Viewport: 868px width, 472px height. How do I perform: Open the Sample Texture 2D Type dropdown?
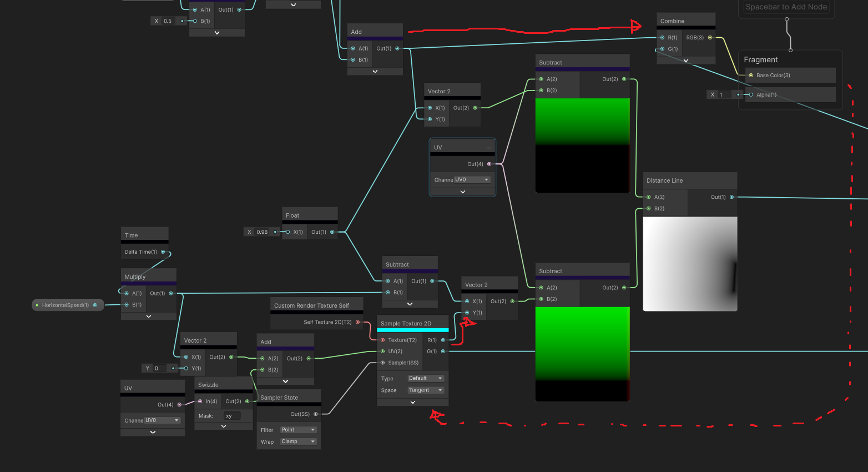point(426,379)
